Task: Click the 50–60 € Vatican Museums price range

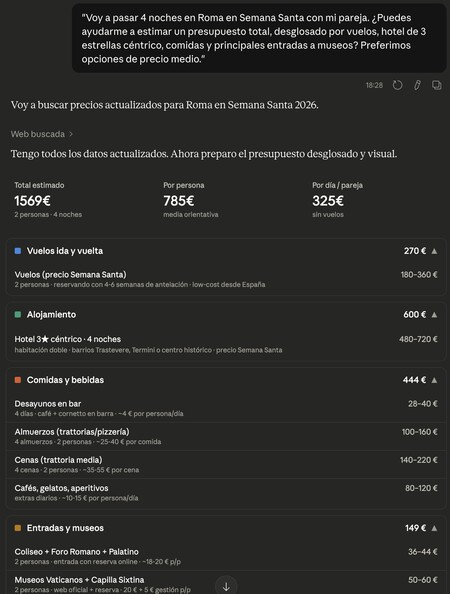Action: pos(423,580)
